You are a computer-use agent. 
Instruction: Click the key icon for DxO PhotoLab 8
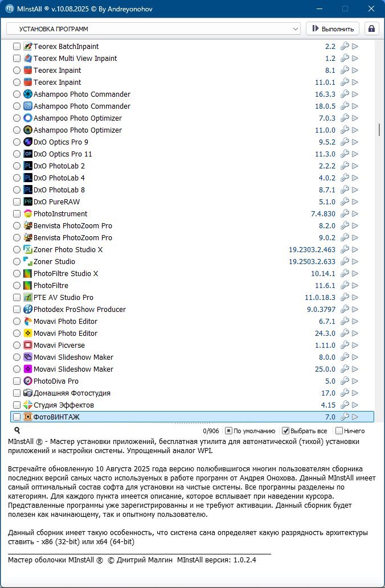[x=345, y=190]
